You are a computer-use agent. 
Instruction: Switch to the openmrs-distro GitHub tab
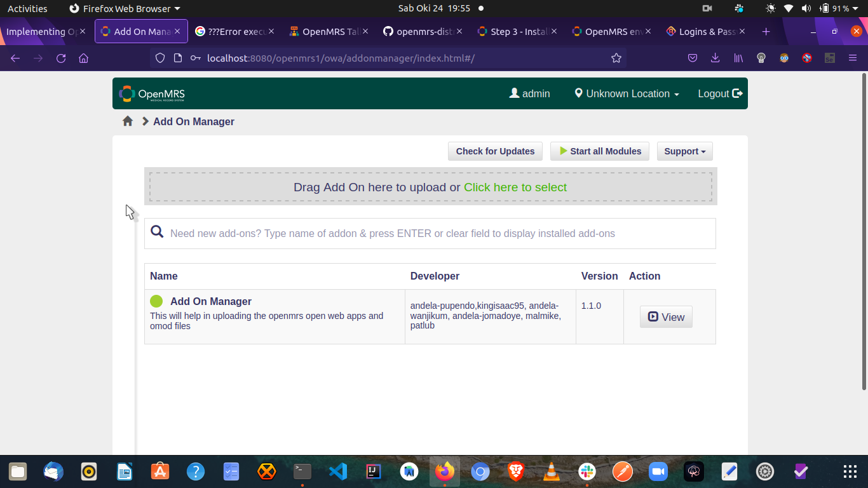coord(423,31)
